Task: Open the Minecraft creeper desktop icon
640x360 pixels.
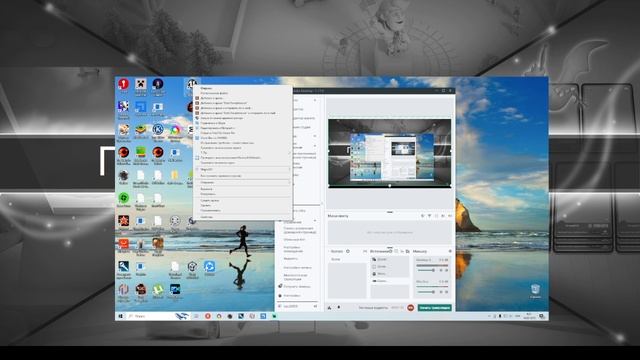Action: coord(141,84)
